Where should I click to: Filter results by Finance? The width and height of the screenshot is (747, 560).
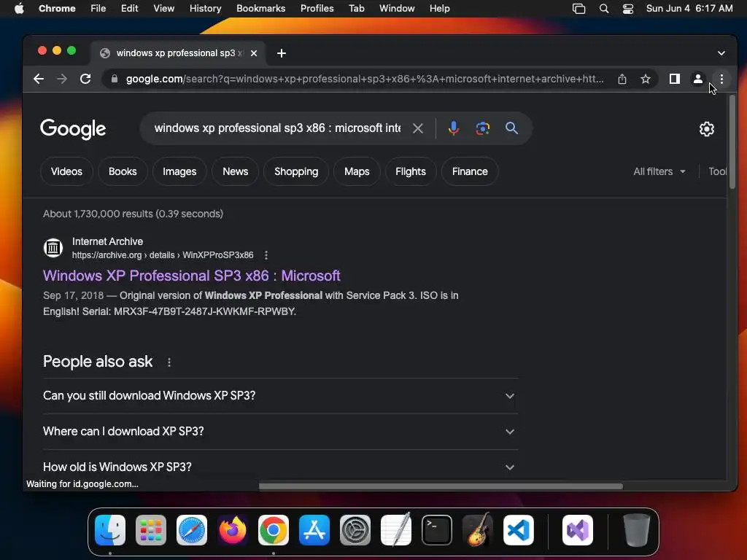[x=470, y=171]
